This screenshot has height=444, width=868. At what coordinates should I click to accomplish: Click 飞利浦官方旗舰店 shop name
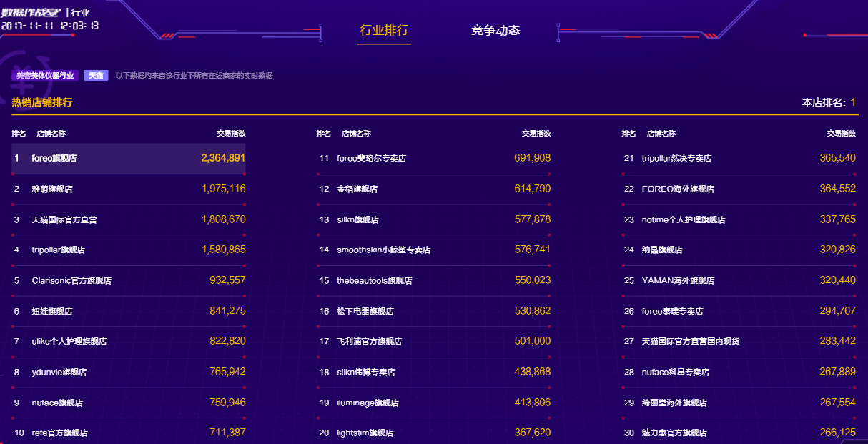tap(370, 342)
